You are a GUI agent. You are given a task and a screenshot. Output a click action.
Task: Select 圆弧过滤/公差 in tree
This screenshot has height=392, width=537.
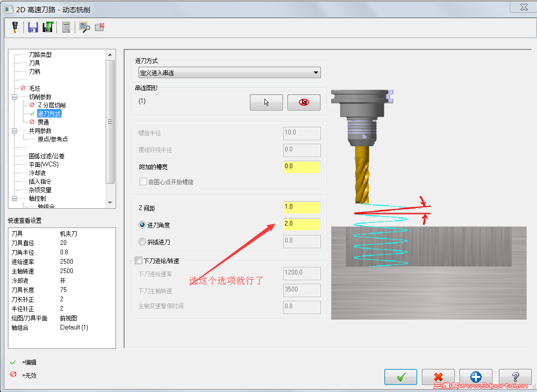(47, 156)
